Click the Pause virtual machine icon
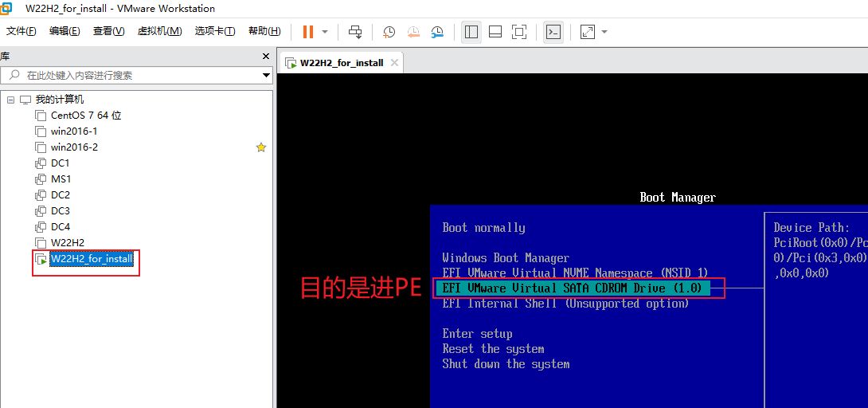The height and width of the screenshot is (408, 868). pyautogui.click(x=307, y=32)
